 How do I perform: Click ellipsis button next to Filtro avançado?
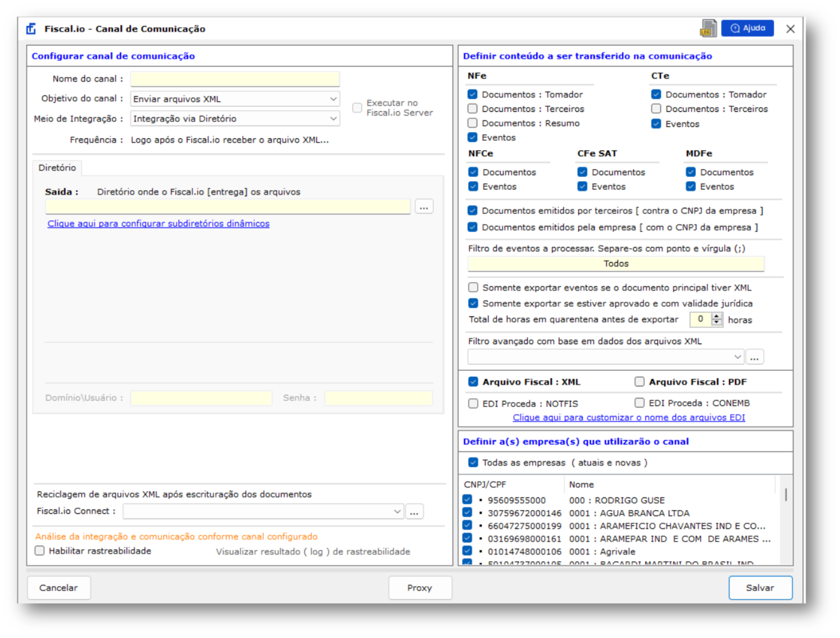click(x=754, y=357)
